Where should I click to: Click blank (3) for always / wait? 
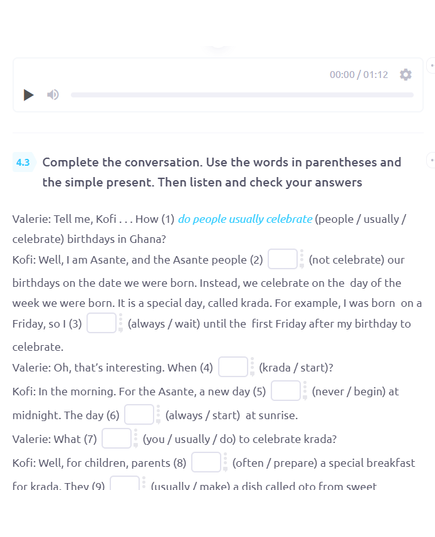click(x=101, y=323)
